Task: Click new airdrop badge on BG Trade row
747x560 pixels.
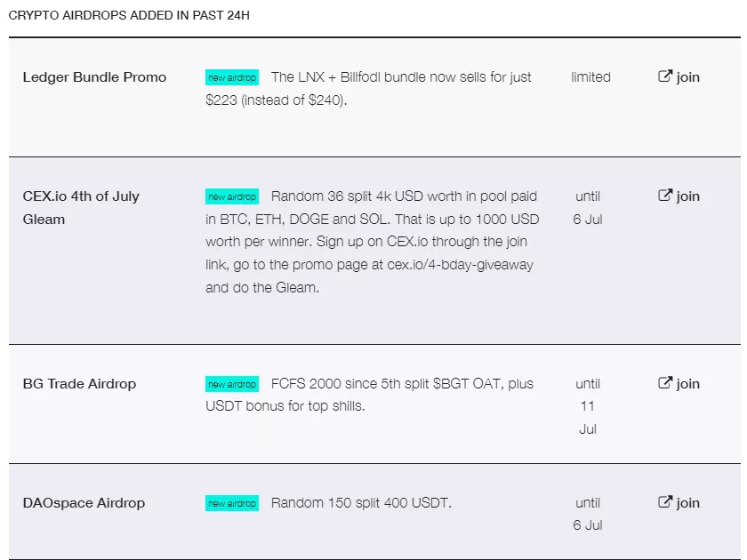Action: [231, 384]
